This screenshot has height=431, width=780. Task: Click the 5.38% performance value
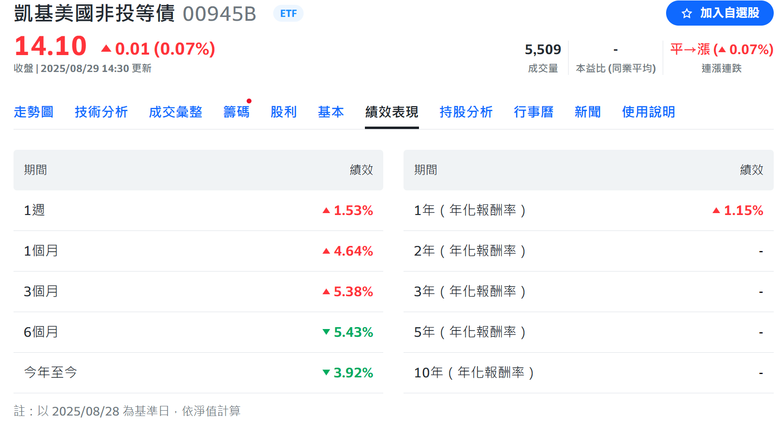(353, 292)
